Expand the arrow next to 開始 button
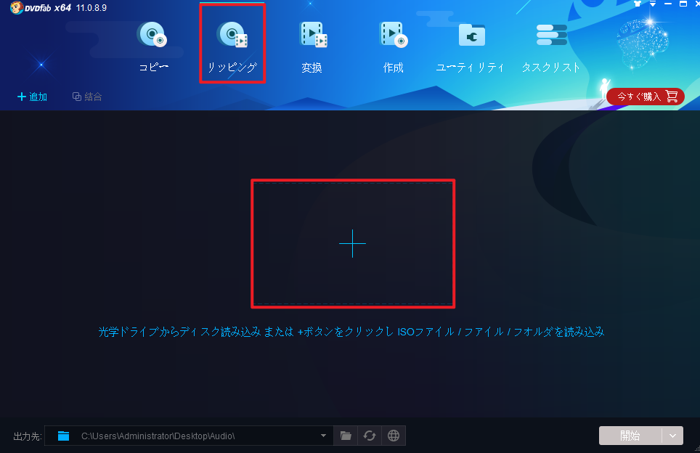This screenshot has height=453, width=700. click(x=672, y=436)
